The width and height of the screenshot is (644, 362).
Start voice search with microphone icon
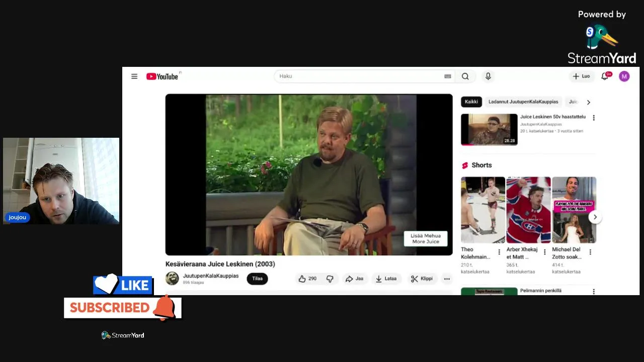coord(488,76)
